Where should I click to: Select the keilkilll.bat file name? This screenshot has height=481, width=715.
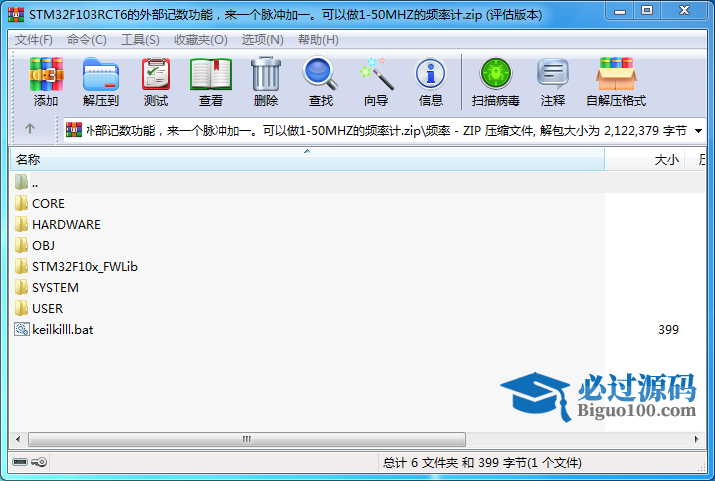62,330
